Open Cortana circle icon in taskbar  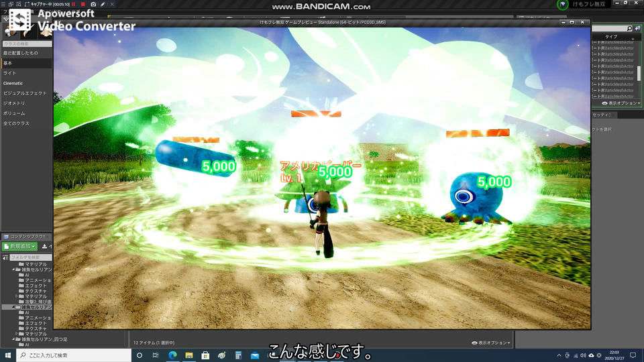[x=140, y=355]
